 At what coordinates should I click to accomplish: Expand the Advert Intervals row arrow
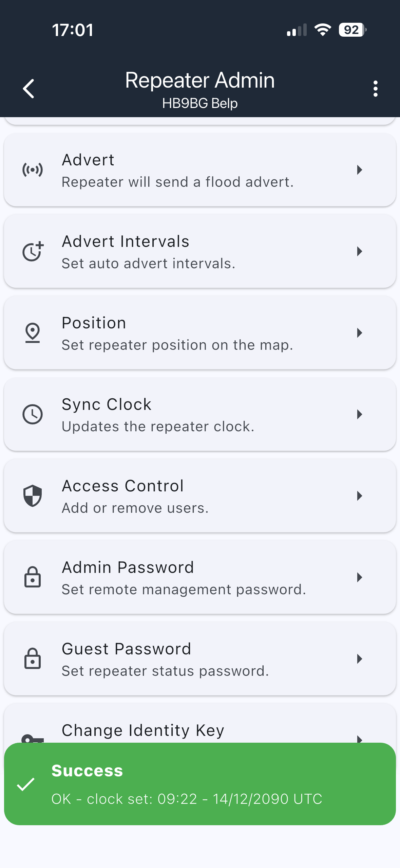[359, 251]
